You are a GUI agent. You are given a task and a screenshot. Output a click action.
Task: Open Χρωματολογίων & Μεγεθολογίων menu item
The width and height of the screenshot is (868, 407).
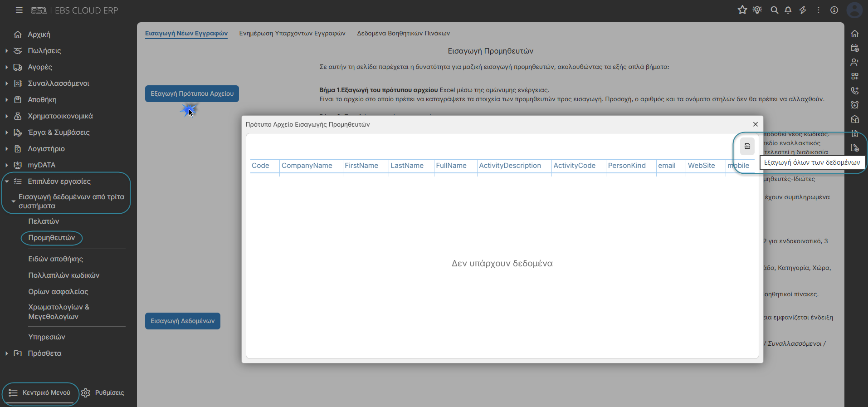pyautogui.click(x=59, y=312)
